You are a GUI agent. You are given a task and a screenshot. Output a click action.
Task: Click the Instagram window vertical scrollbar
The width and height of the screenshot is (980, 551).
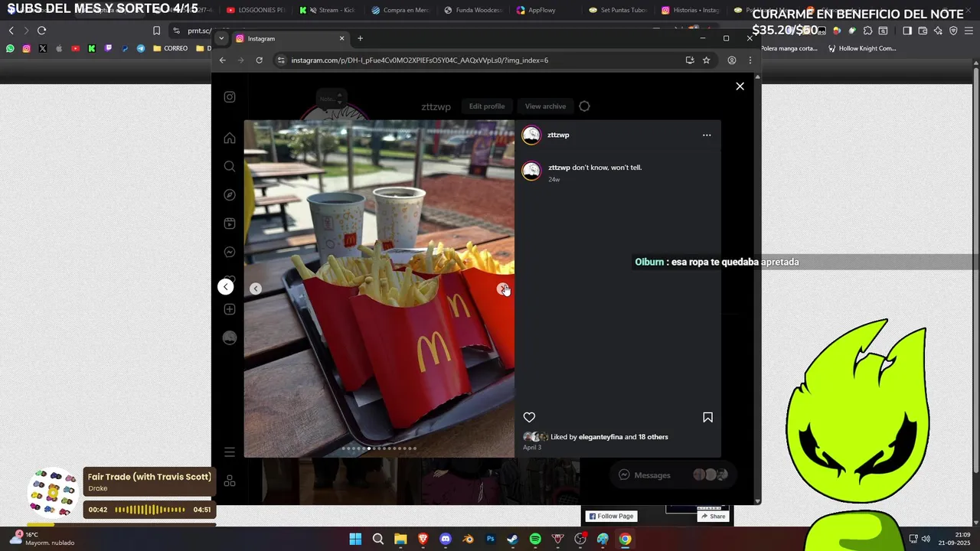tap(758, 289)
